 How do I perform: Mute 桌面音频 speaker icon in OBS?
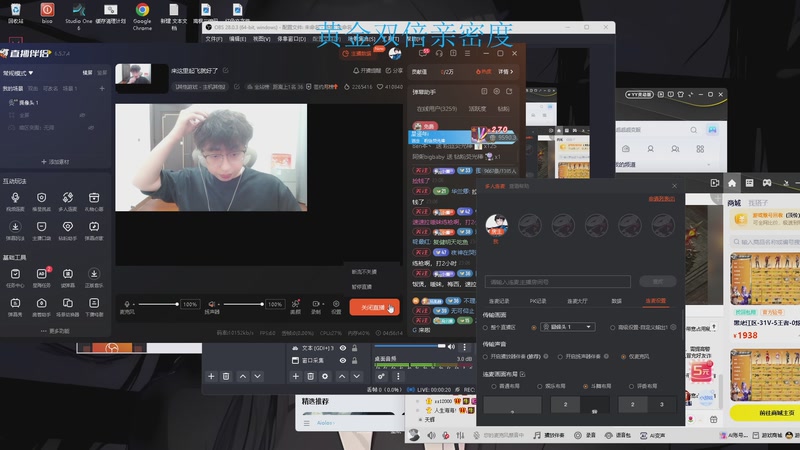[x=451, y=347]
